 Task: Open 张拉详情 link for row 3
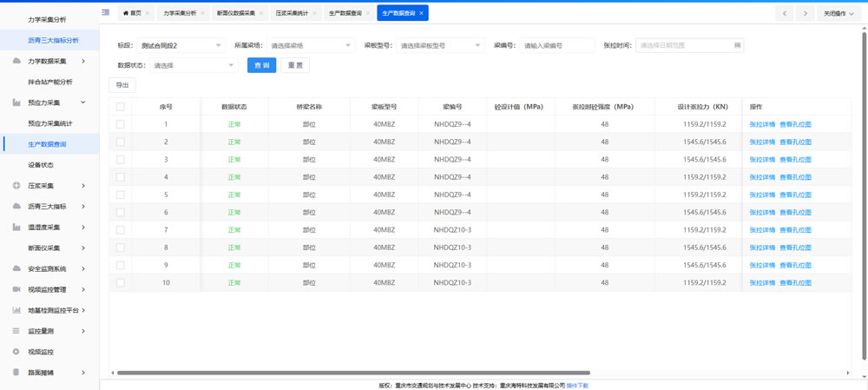762,160
